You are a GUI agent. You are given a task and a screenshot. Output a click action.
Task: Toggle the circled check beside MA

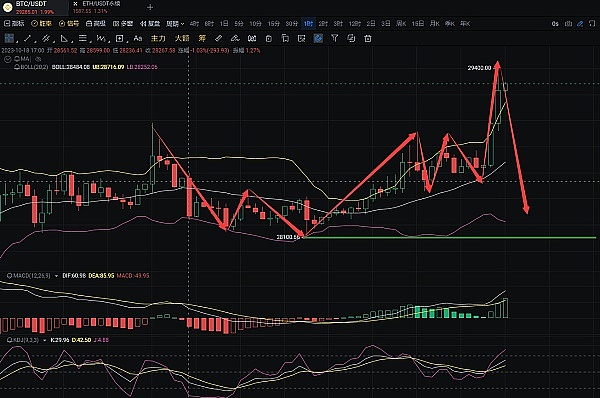click(7, 59)
